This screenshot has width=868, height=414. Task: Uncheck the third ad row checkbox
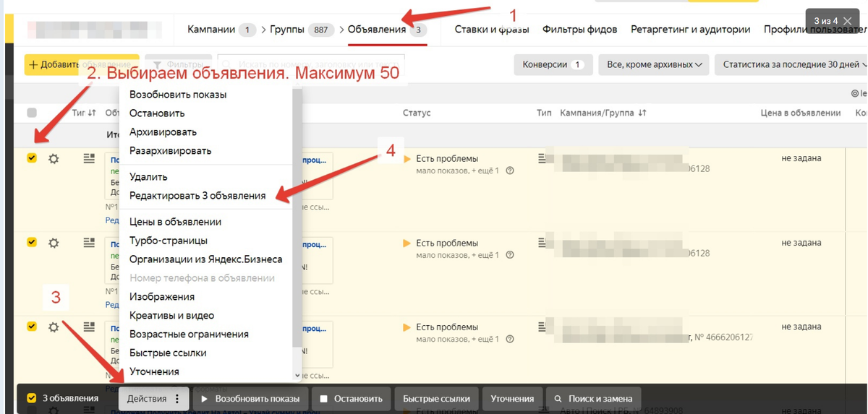click(x=31, y=327)
